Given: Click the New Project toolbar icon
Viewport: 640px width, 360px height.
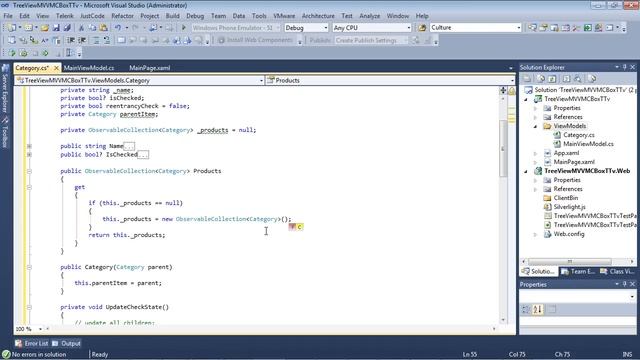Looking at the screenshot, I should click(11, 28).
